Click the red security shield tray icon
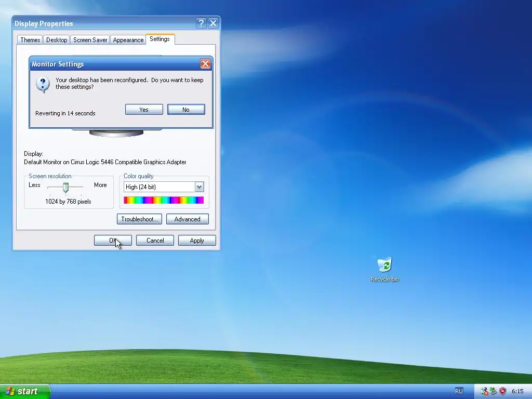This screenshot has height=399, width=532. coord(502,391)
